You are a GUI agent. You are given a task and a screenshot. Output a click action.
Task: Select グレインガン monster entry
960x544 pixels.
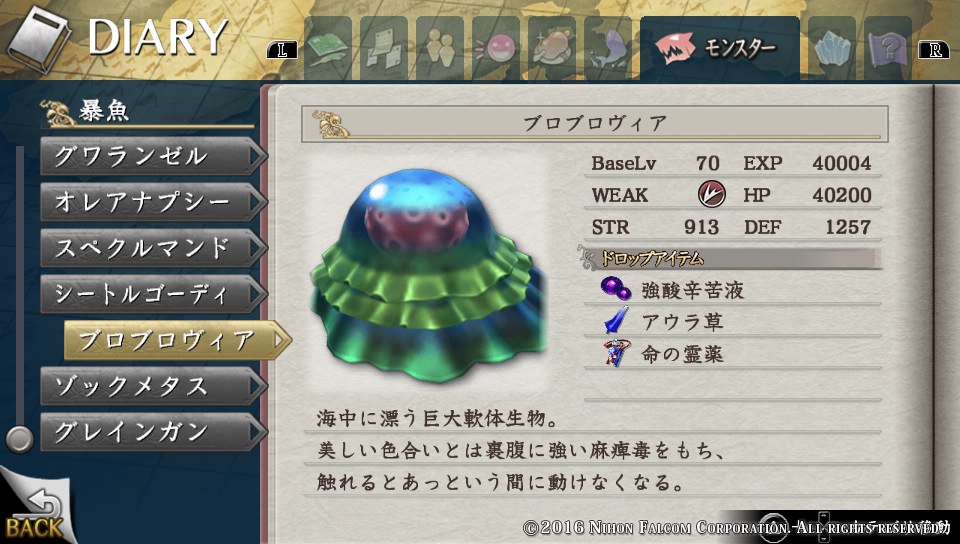154,432
